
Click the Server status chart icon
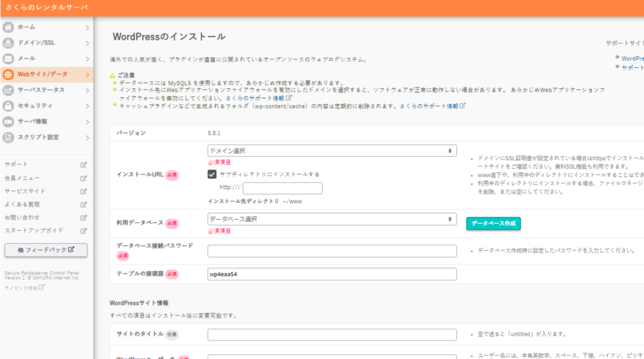point(8,90)
